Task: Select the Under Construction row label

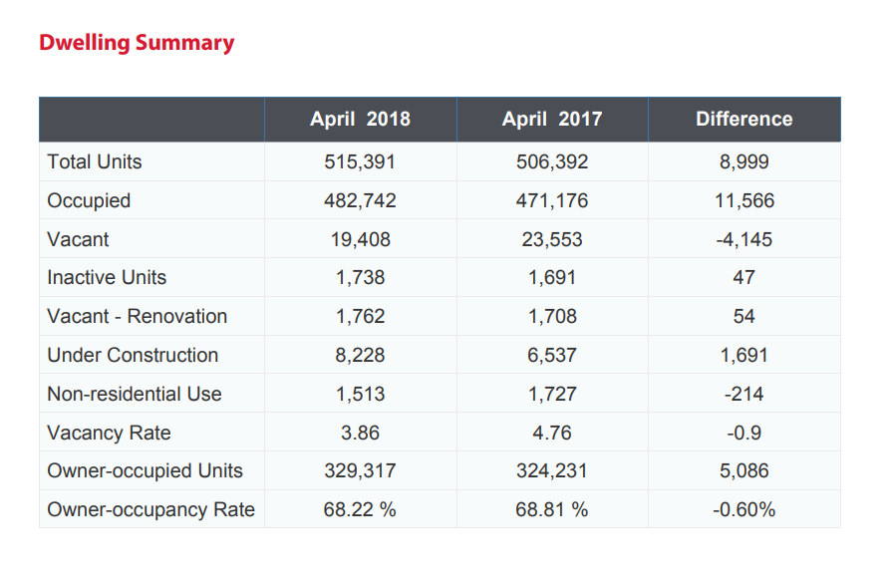Action: (x=133, y=355)
